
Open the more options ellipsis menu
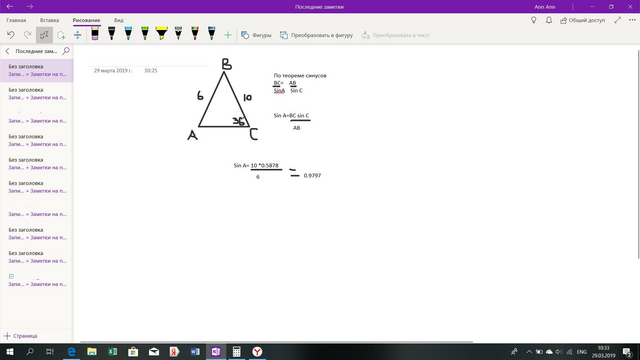632,20
